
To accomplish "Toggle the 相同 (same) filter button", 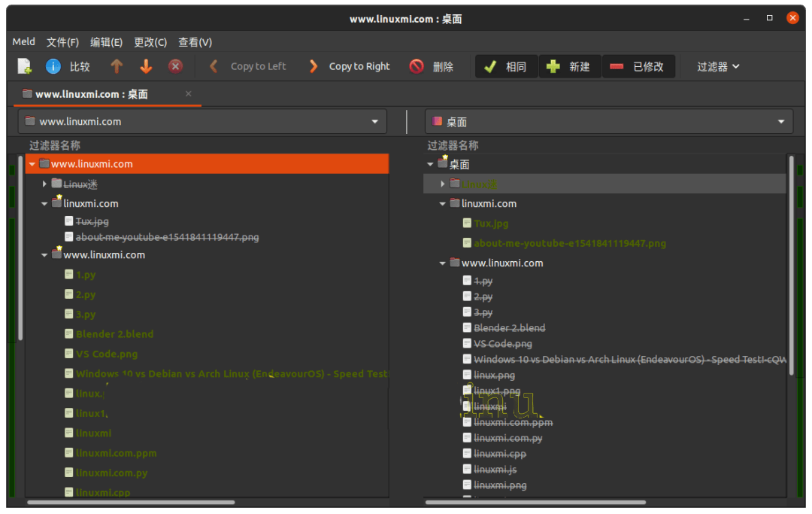I will [x=506, y=66].
